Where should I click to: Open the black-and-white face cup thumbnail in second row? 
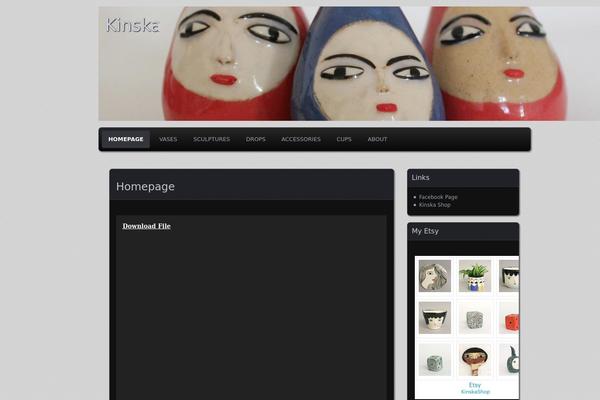coord(435,318)
